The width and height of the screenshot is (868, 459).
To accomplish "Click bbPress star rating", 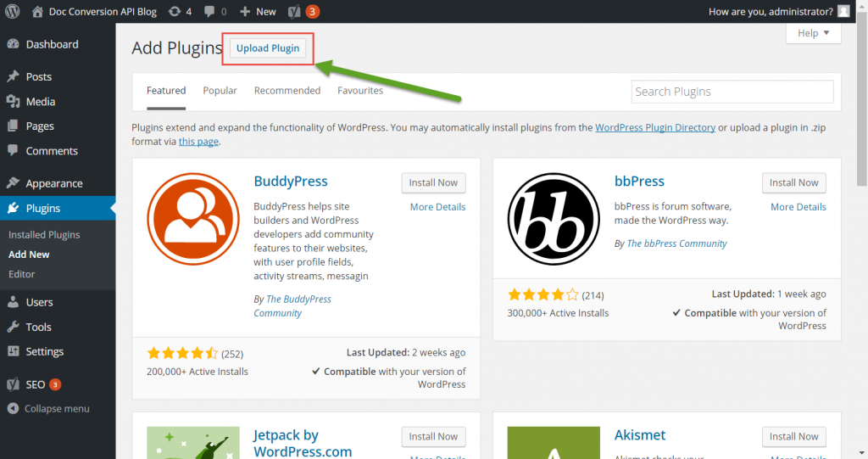I will click(543, 294).
